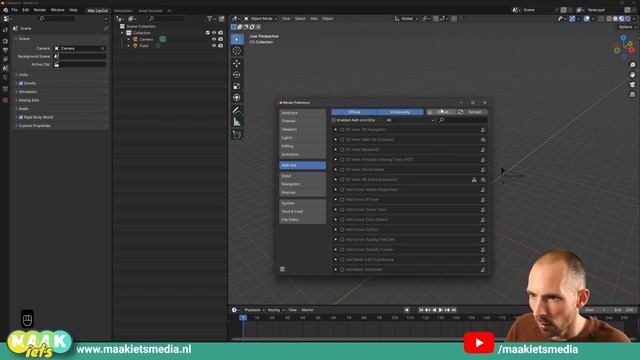Enable the Add Curve: Extra Objects checkbox
Image resolution: width=640 pixels, height=360 pixels.
click(x=342, y=220)
